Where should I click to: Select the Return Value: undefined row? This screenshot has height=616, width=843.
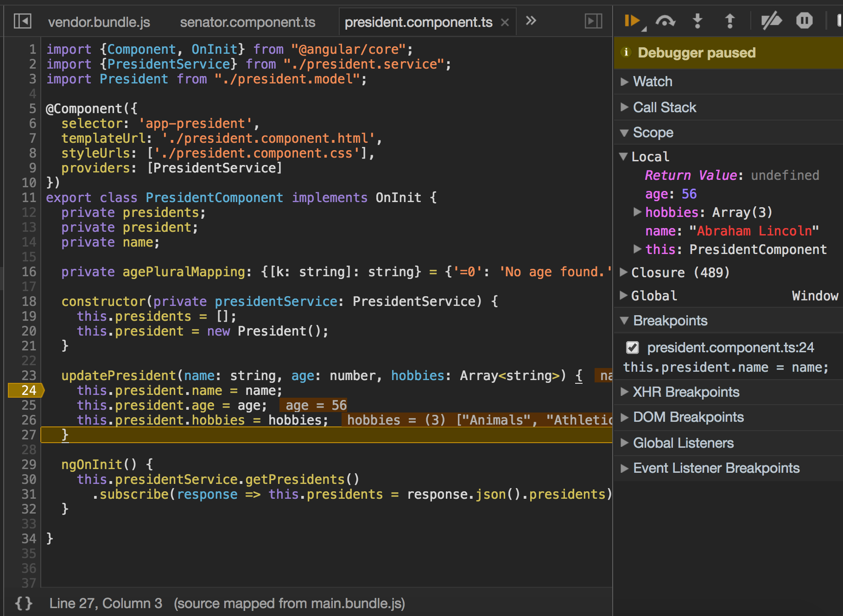pyautogui.click(x=732, y=175)
